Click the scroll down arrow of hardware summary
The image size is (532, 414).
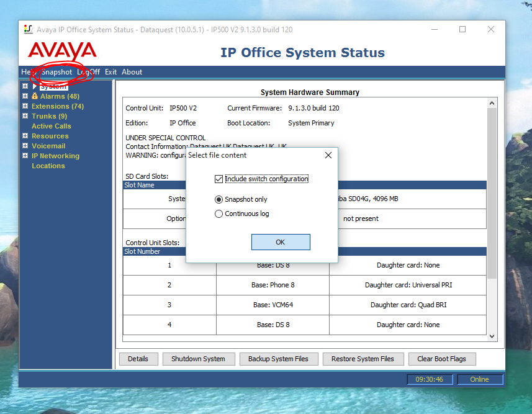point(492,336)
